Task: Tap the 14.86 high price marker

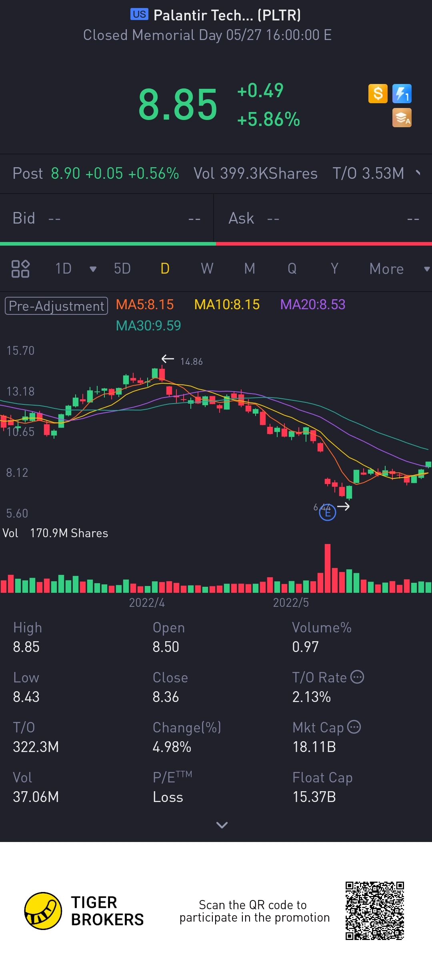Action: point(191,362)
